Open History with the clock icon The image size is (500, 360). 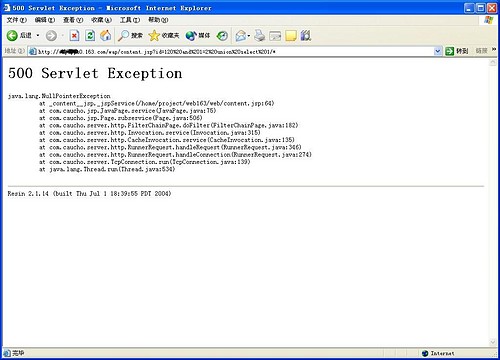click(x=222, y=35)
